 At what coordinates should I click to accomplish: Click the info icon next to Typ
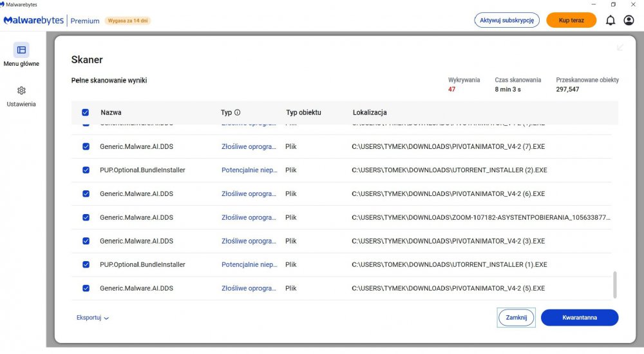tap(238, 113)
